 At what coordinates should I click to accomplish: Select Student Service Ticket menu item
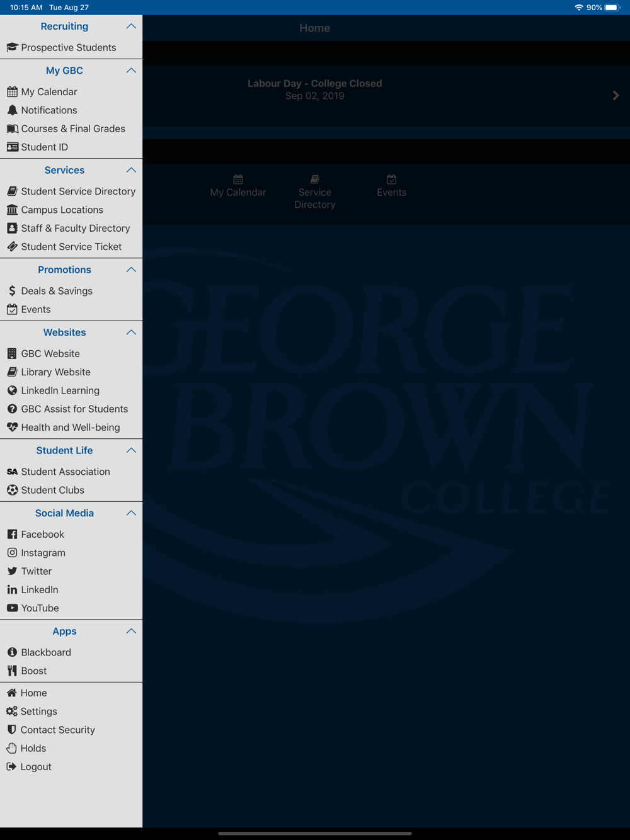tap(71, 247)
